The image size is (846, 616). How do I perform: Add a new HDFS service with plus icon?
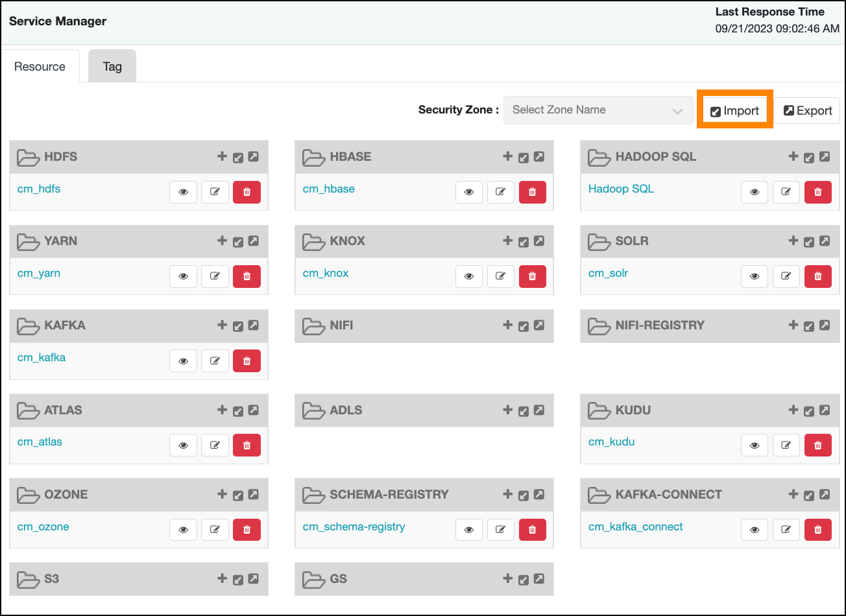[222, 156]
